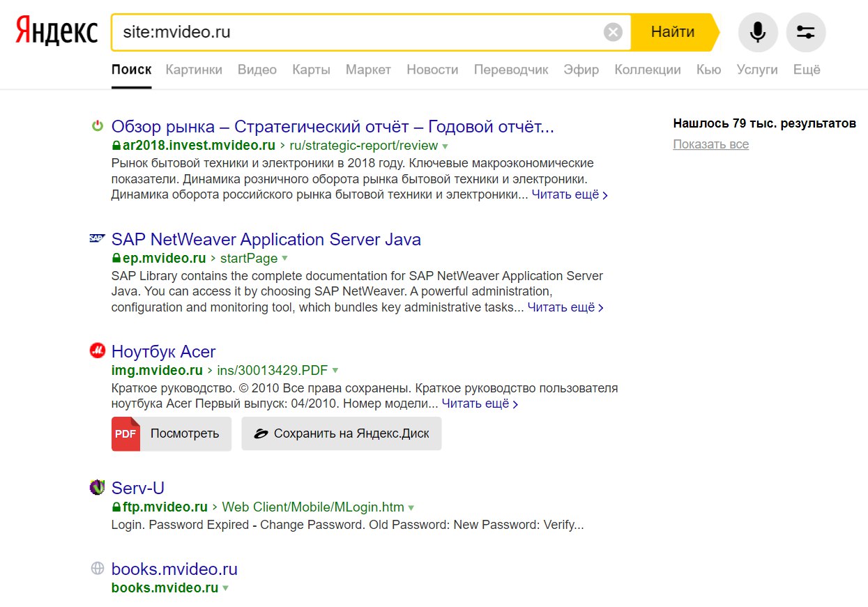Select the Поиск tab
The width and height of the screenshot is (868, 607).
click(131, 70)
